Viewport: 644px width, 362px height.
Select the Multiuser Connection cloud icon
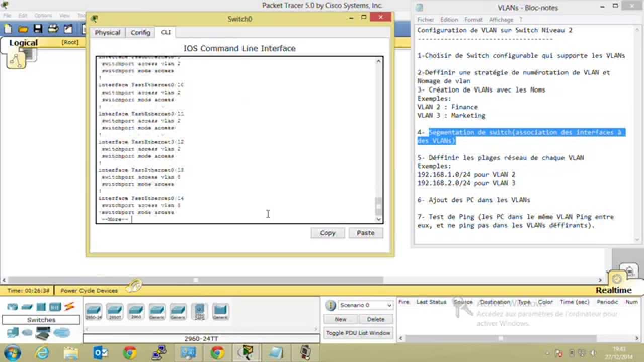[62, 332]
